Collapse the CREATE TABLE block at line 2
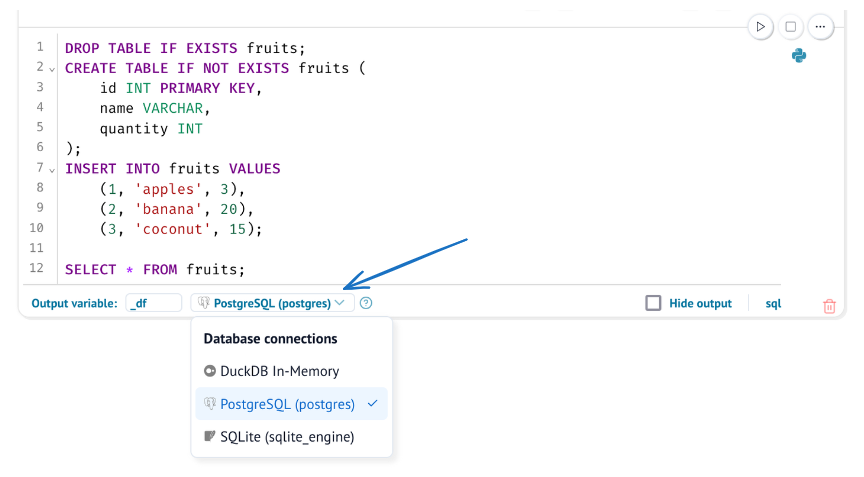Image resolution: width=864 pixels, height=477 pixels. point(52,68)
